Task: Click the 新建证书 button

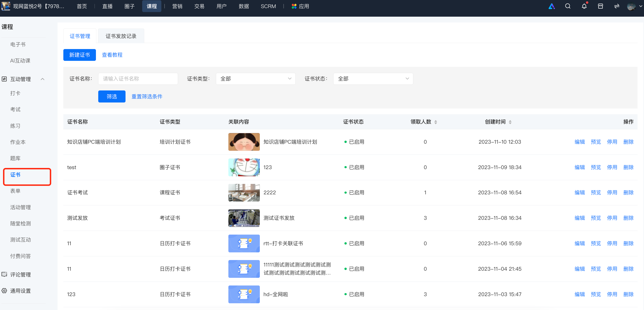Action: pyautogui.click(x=80, y=55)
